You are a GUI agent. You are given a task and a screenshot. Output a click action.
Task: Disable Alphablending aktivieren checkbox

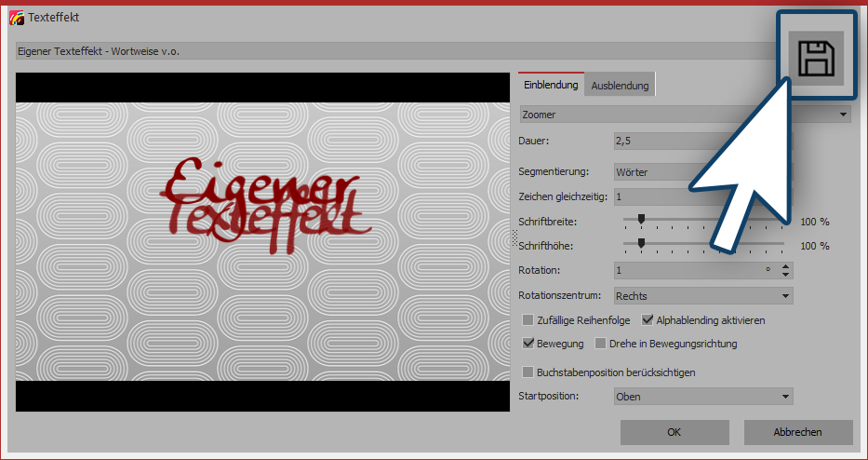click(x=648, y=320)
